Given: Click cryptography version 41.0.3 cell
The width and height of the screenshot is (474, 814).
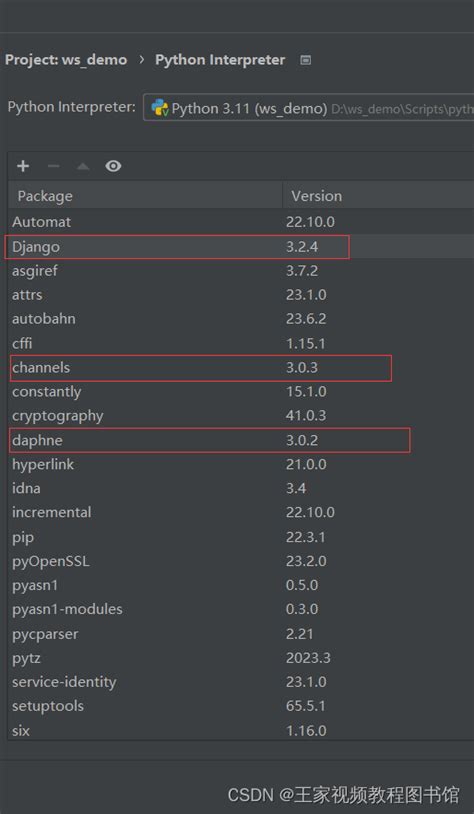Looking at the screenshot, I should (x=306, y=416).
